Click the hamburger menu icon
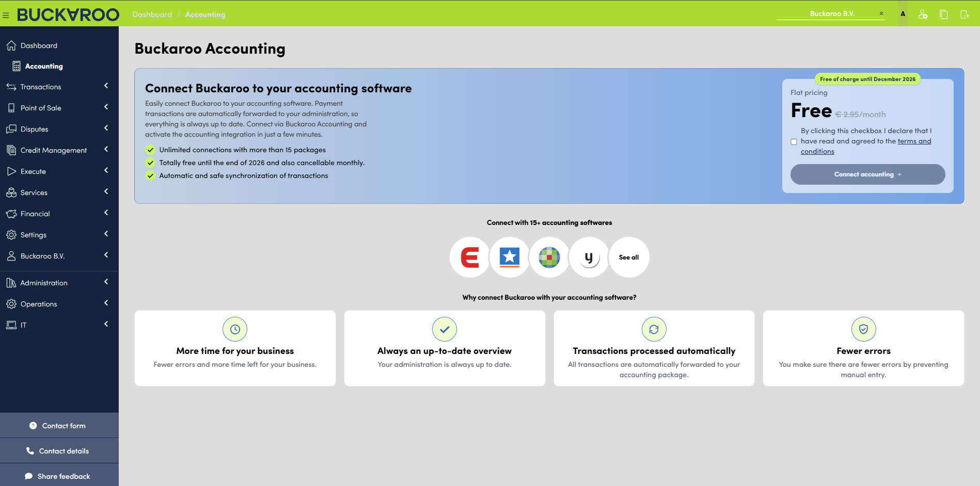 pos(6,15)
